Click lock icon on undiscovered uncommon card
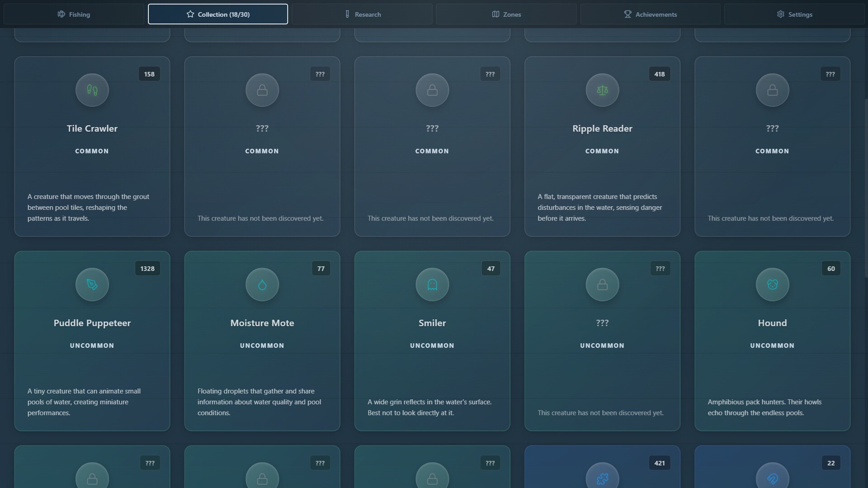868x488 pixels. (602, 284)
